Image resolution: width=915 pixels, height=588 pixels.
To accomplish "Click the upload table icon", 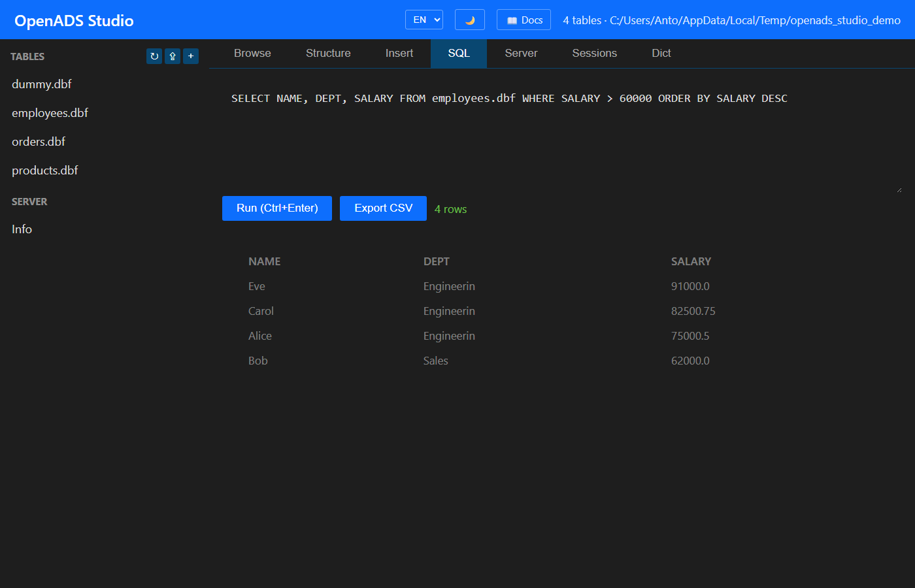I will (x=173, y=56).
